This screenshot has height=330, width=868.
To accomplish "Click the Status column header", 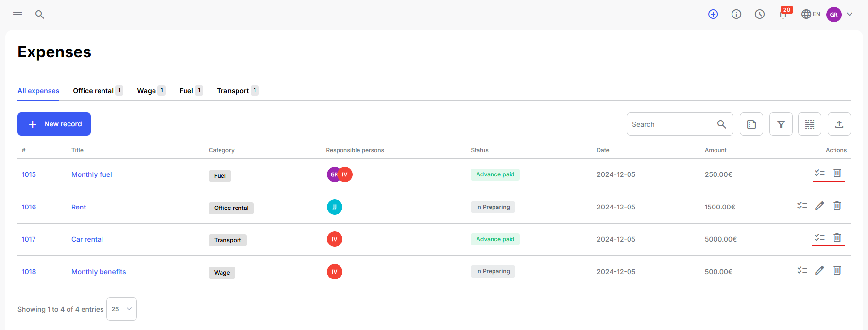I will point(479,150).
